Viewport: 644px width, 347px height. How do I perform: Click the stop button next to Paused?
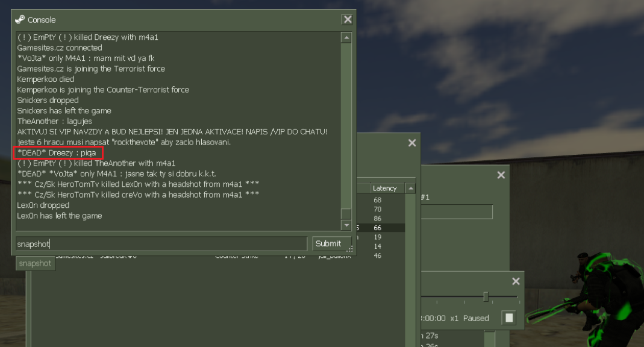[x=509, y=318]
